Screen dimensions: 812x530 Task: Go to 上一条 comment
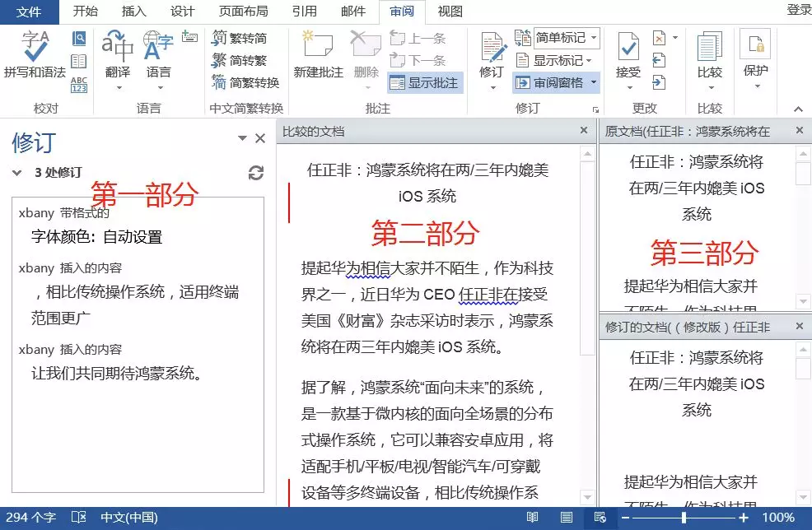pos(418,38)
